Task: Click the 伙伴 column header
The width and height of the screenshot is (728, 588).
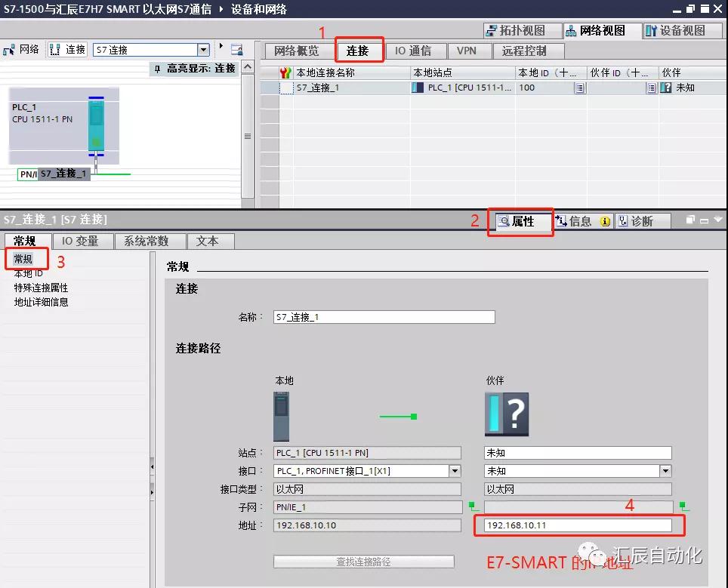Action: (692, 73)
